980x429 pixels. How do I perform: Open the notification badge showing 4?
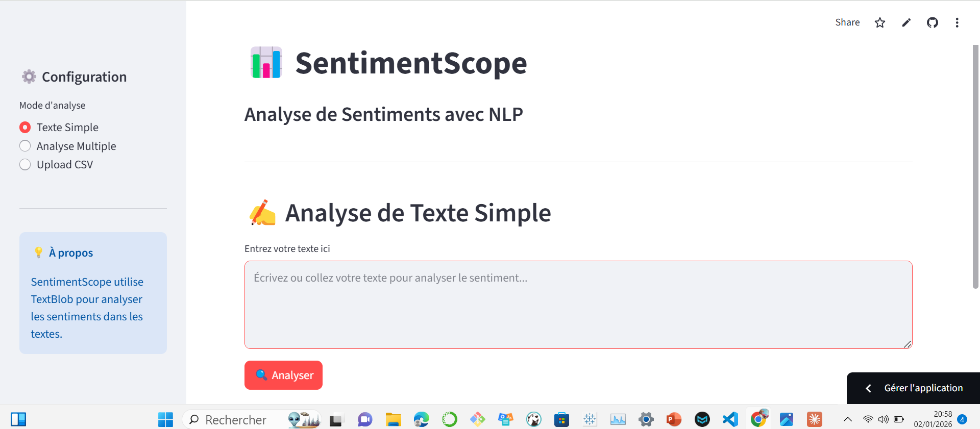coord(962,419)
